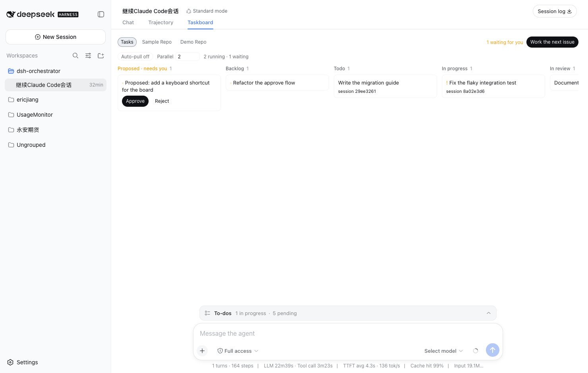This screenshot has height=373, width=588.
Task: Click the LLM 22m39s timing stat
Action: tap(279, 366)
